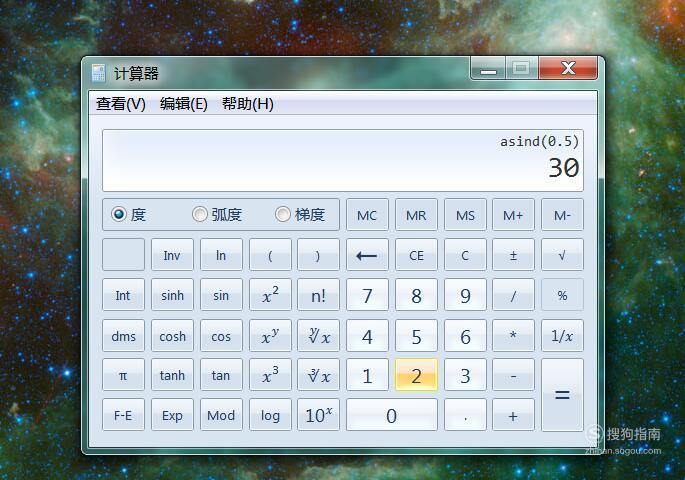The image size is (685, 480).
Task: Click the sinh button
Action: click(172, 295)
